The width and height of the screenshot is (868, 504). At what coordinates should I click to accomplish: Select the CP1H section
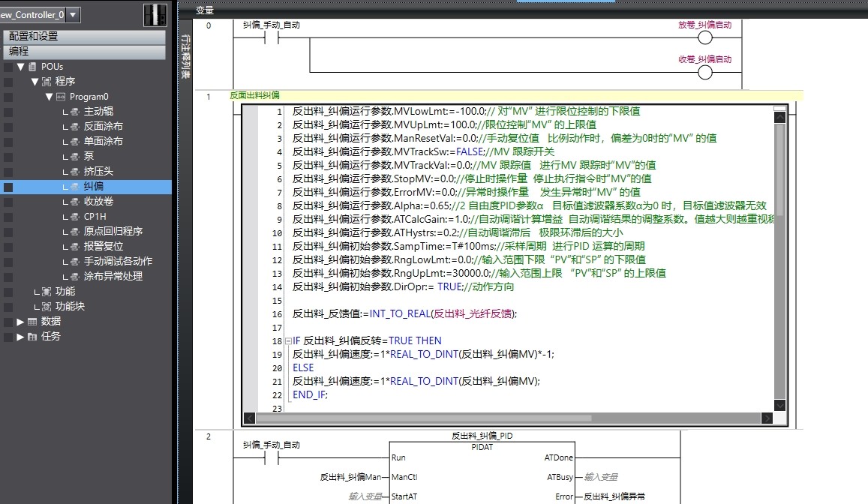[x=95, y=216]
